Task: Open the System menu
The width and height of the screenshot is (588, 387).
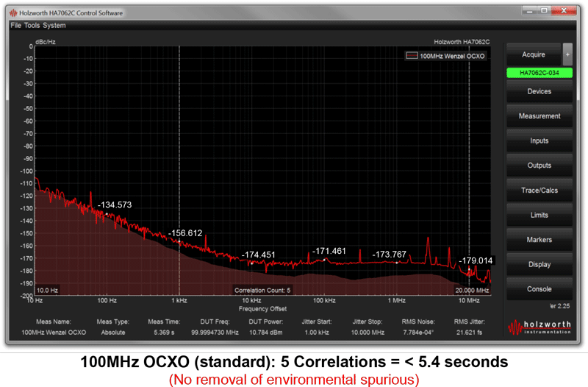Action: [54, 26]
